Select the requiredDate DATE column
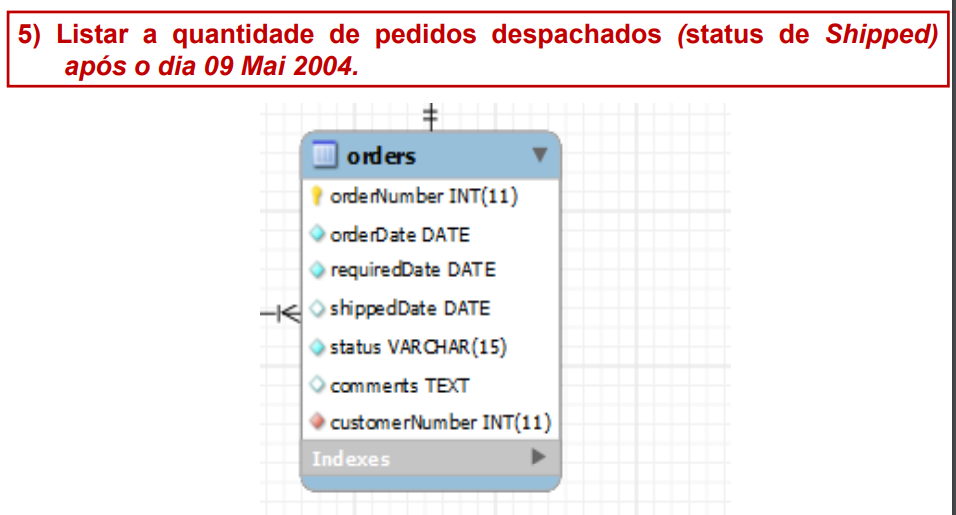Viewport: 956px width, 515px height. coord(413,270)
